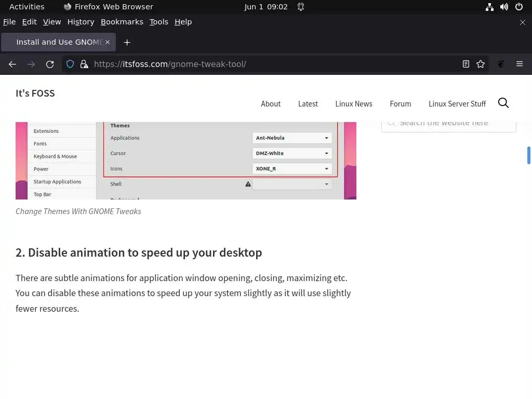532x399 pixels.
Task: Toggle reader view icon
Action: click(x=466, y=64)
